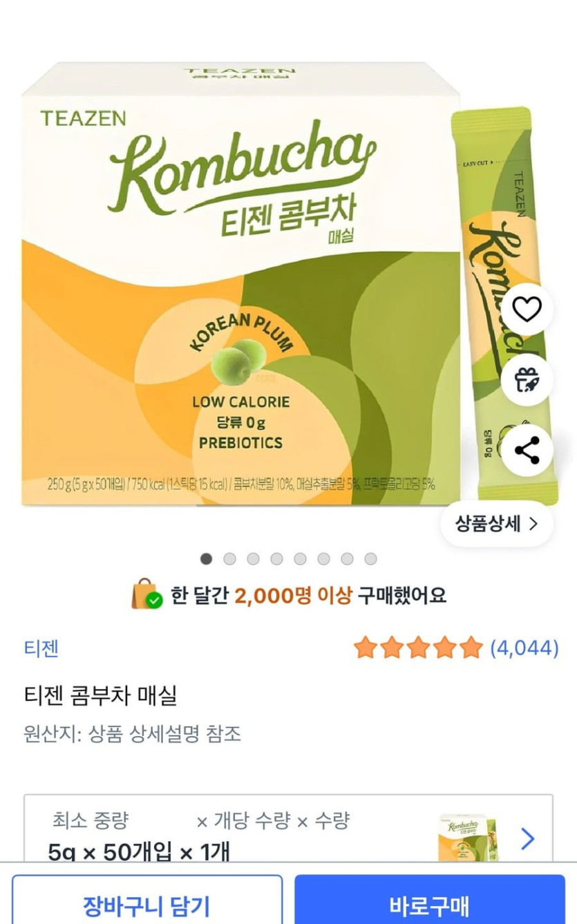Tap the option thumbnail of Kombucha box
This screenshot has width=577, height=924.
click(x=470, y=838)
